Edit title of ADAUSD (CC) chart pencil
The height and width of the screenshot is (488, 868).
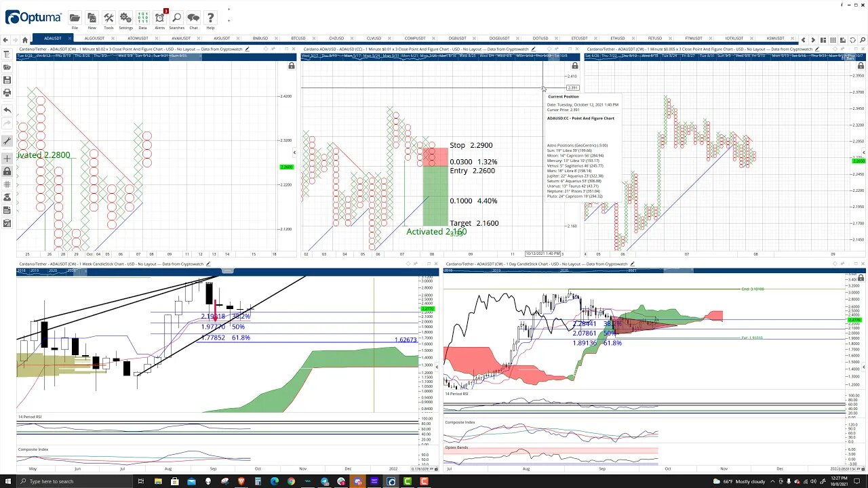(534, 49)
